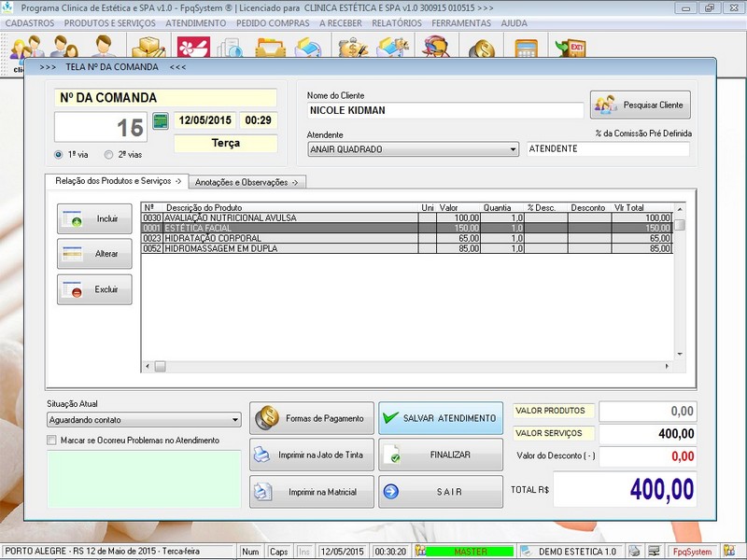Click the product list horizontal scrollbar

[x=411, y=366]
